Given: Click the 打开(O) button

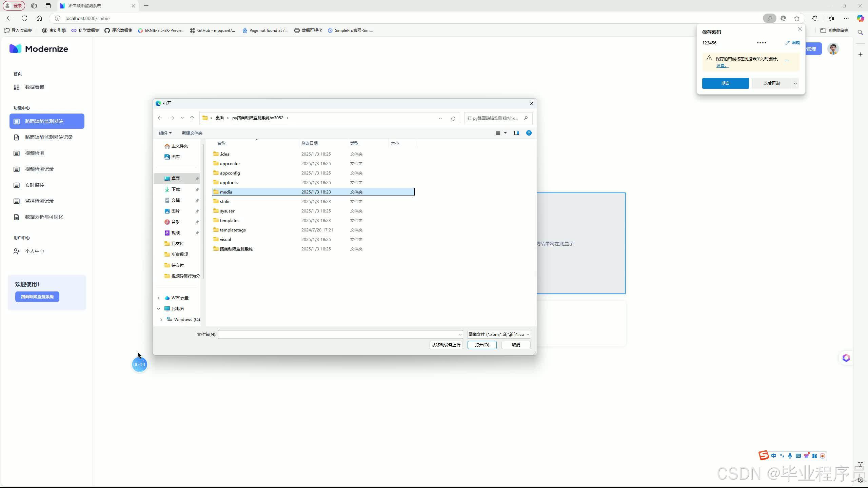Looking at the screenshot, I should tap(482, 345).
